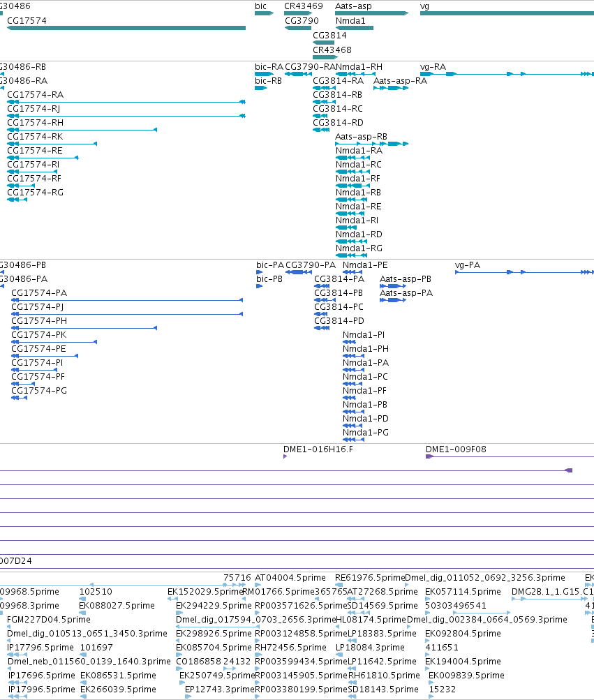Viewport: 594px width, 700px height.
Task: Select the FGM227D04.5prime EST label
Action: click(x=49, y=619)
